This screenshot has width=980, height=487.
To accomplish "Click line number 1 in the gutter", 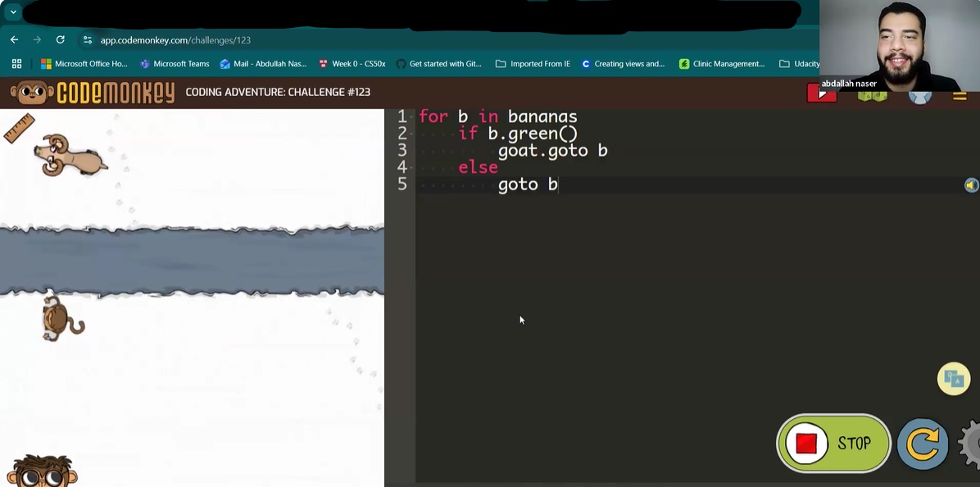I will pos(402,117).
